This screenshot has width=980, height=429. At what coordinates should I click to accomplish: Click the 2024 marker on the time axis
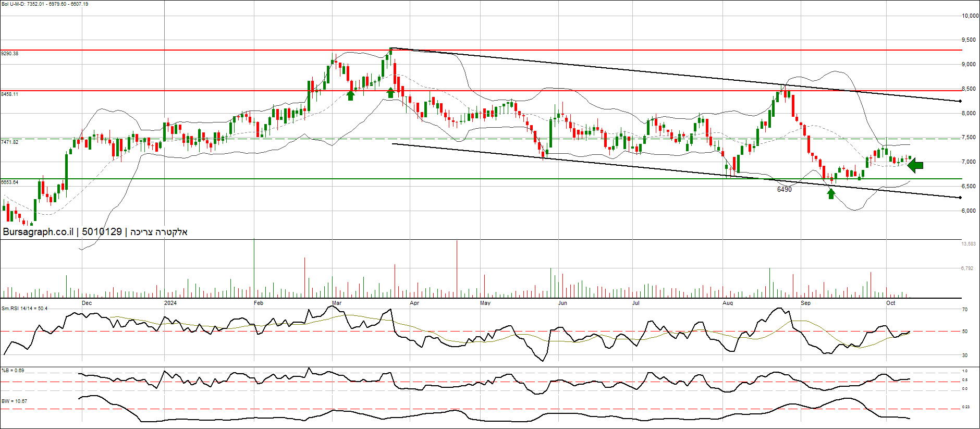pyautogui.click(x=170, y=303)
